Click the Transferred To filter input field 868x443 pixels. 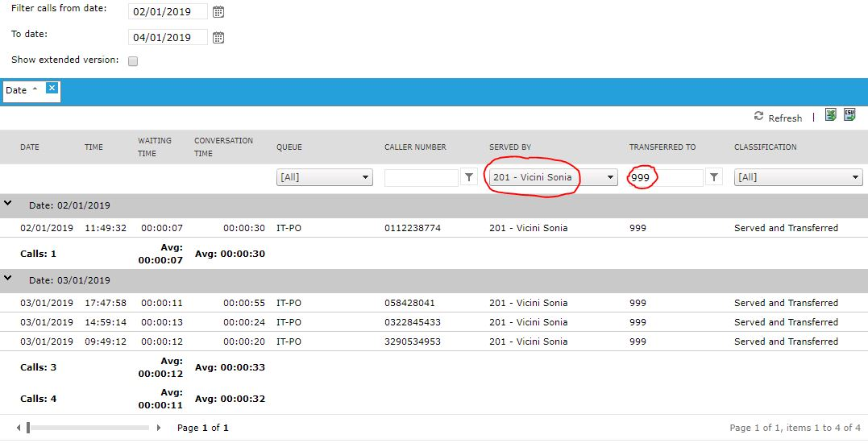665,177
